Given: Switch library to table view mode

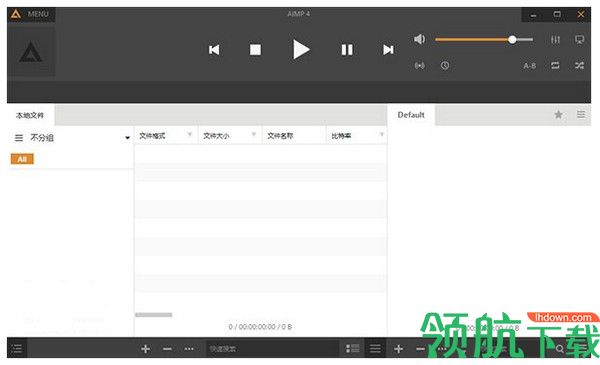Looking at the screenshot, I should pyautogui.click(x=352, y=349).
